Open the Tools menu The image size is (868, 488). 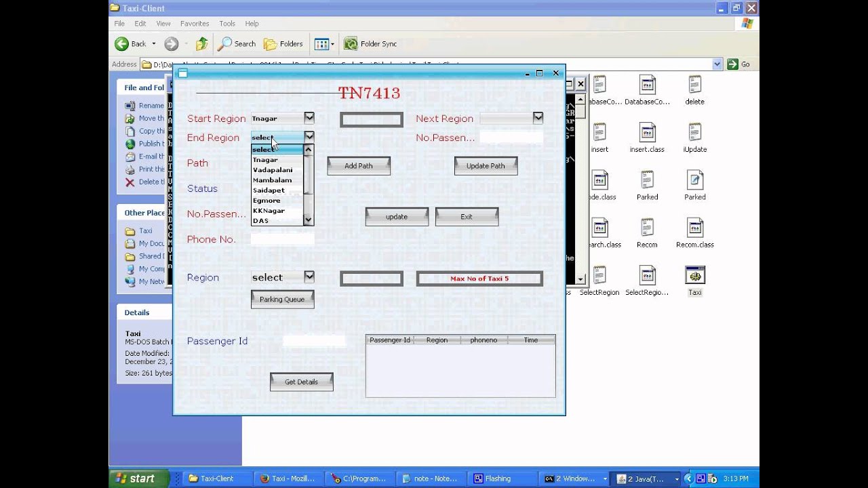pyautogui.click(x=227, y=24)
